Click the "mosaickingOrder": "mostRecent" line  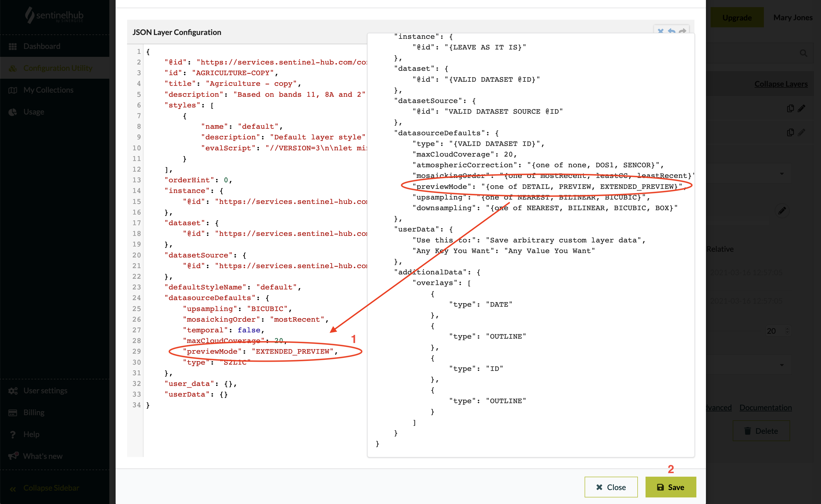[256, 319]
